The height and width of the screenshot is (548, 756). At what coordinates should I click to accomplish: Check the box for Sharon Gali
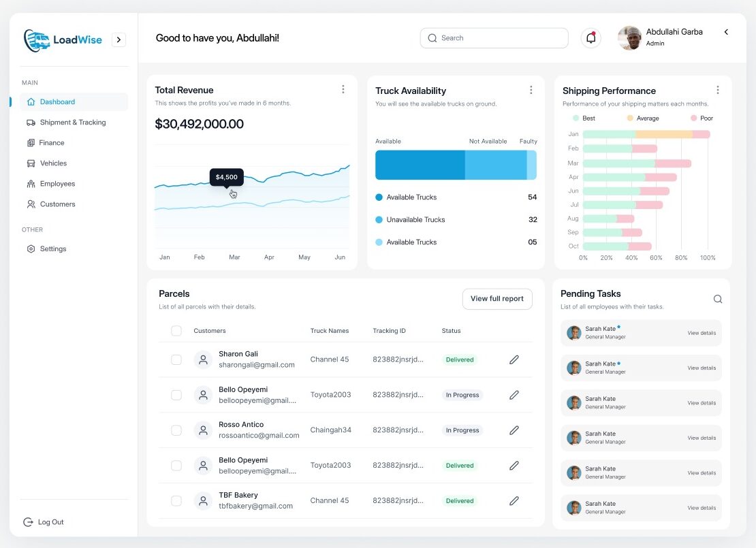click(176, 359)
